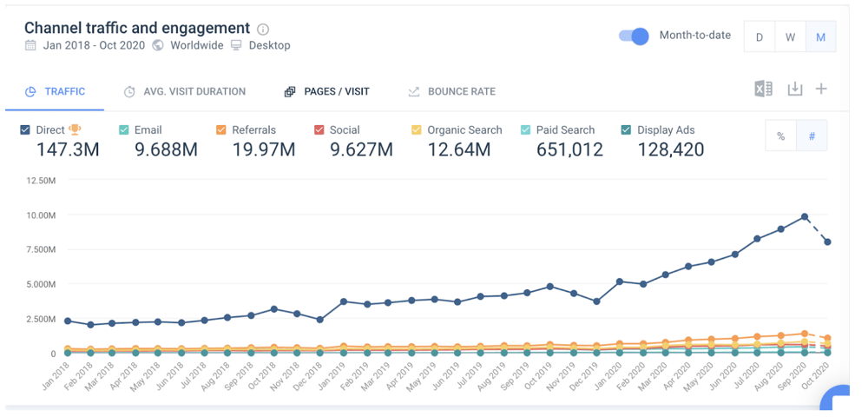Image resolution: width=868 pixels, height=417 pixels.
Task: Click the calendar icon beside Jan 2018 - Oct 2020
Action: point(30,45)
